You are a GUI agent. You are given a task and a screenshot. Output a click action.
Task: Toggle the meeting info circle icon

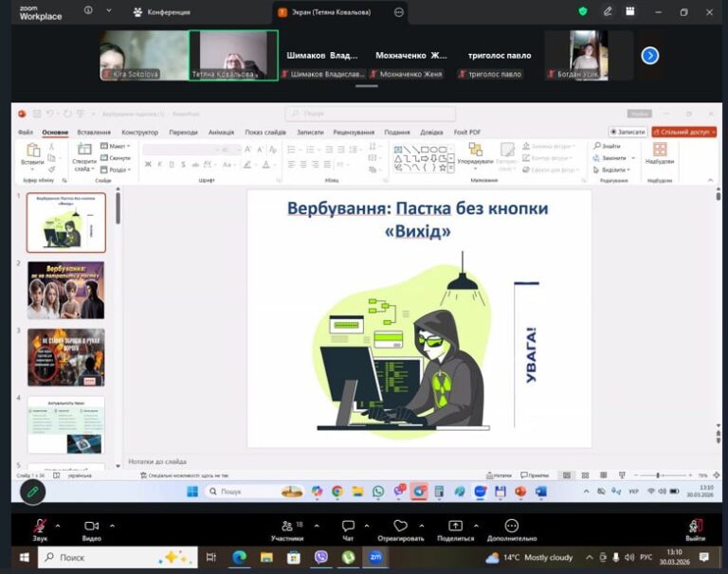tap(88, 11)
